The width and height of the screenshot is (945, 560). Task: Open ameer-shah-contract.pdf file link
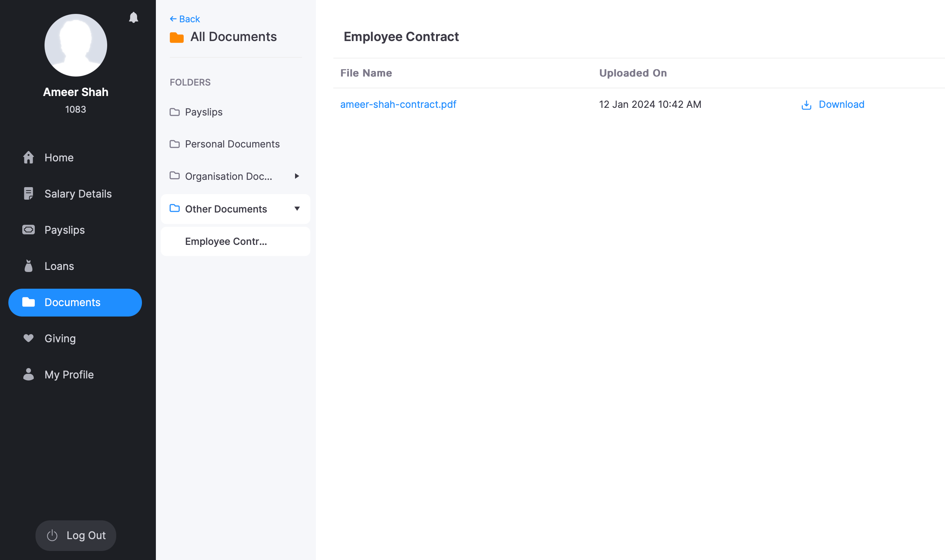click(398, 104)
